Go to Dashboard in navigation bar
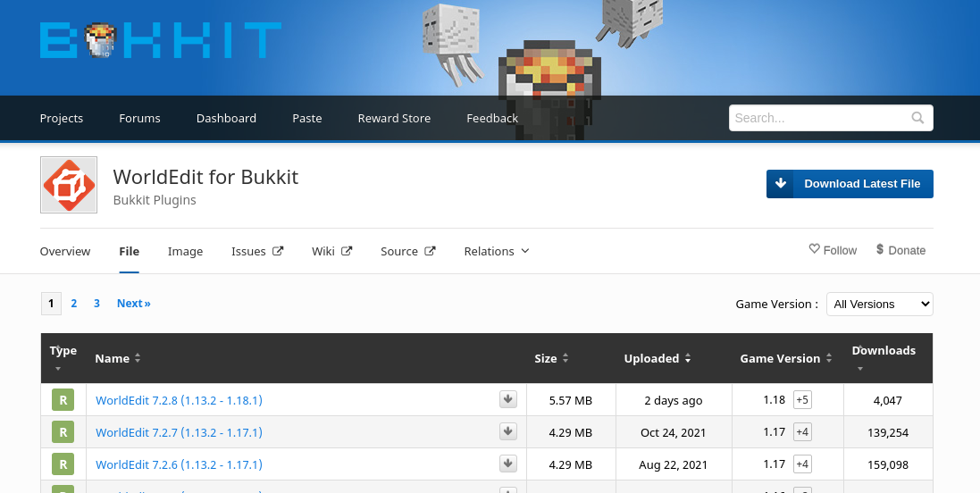This screenshot has width=980, height=493. [x=226, y=118]
